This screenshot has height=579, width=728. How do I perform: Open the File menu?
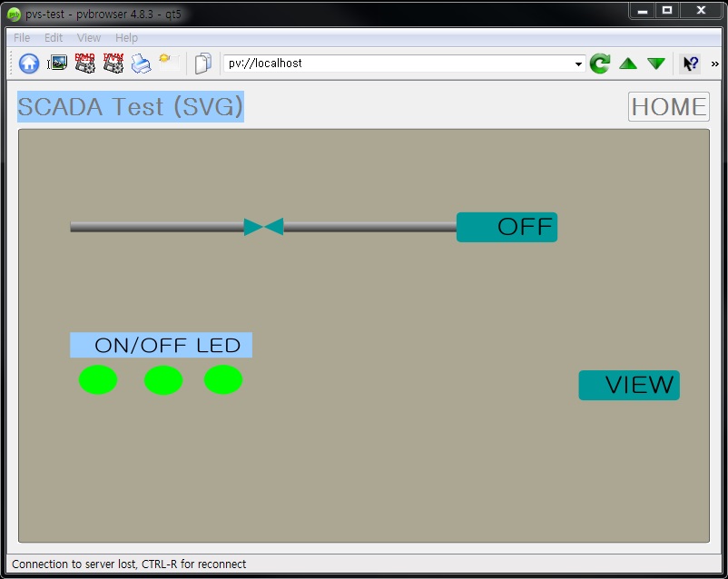20,37
